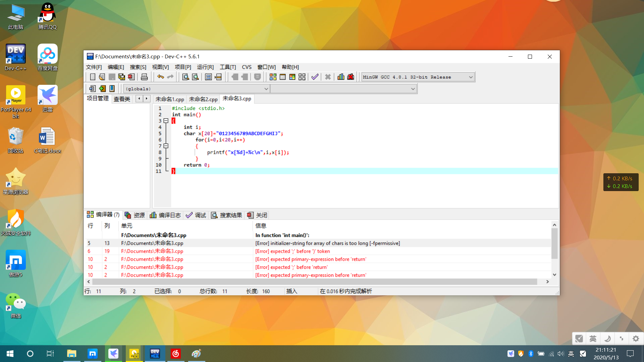
Task: Open the 运行[R] menu
Action: coord(205,67)
